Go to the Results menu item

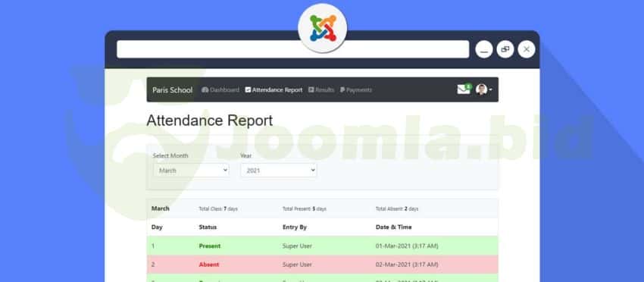click(x=321, y=89)
